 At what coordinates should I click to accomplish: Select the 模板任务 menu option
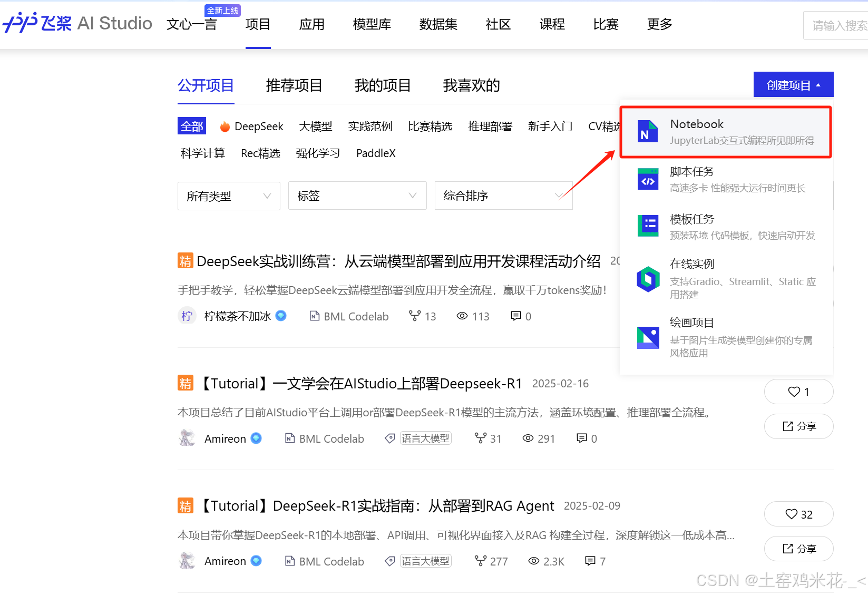tap(726, 227)
